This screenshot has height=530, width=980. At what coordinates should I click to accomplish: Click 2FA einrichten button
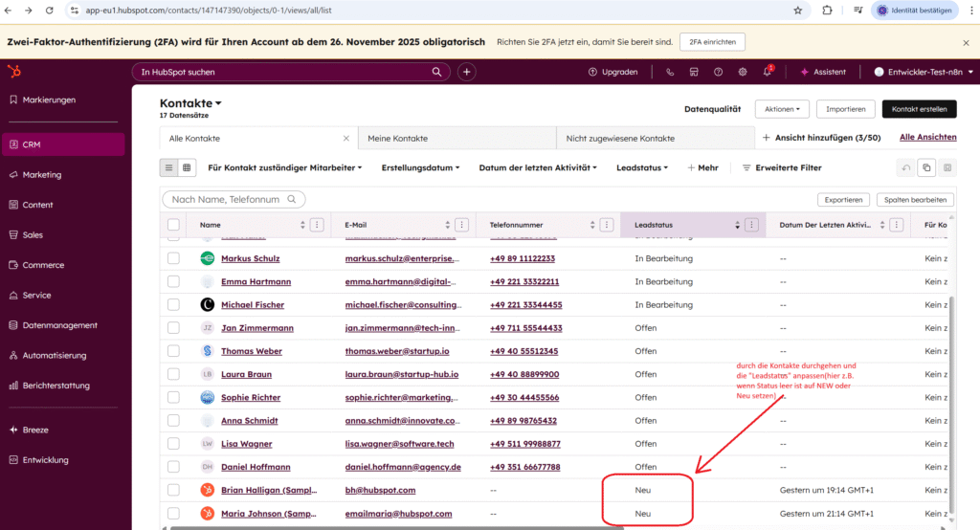click(712, 42)
